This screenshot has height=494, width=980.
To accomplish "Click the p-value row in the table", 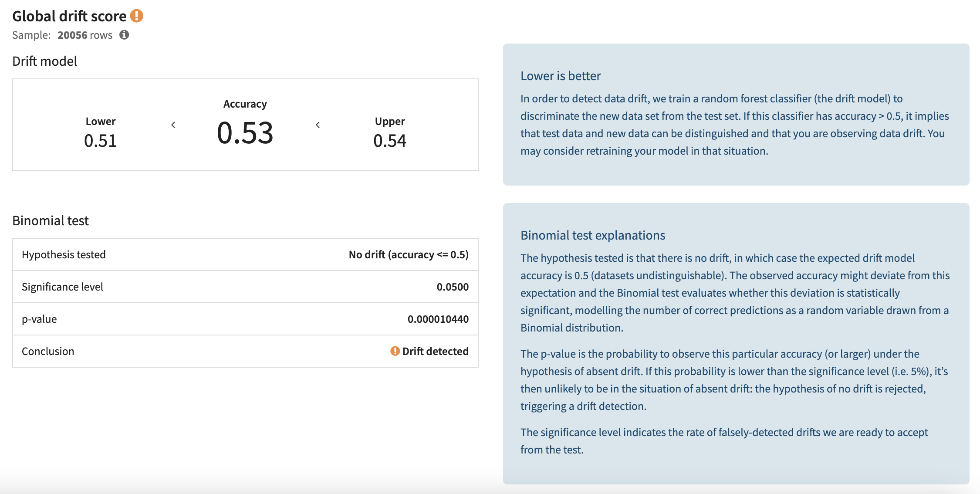I will (246, 319).
